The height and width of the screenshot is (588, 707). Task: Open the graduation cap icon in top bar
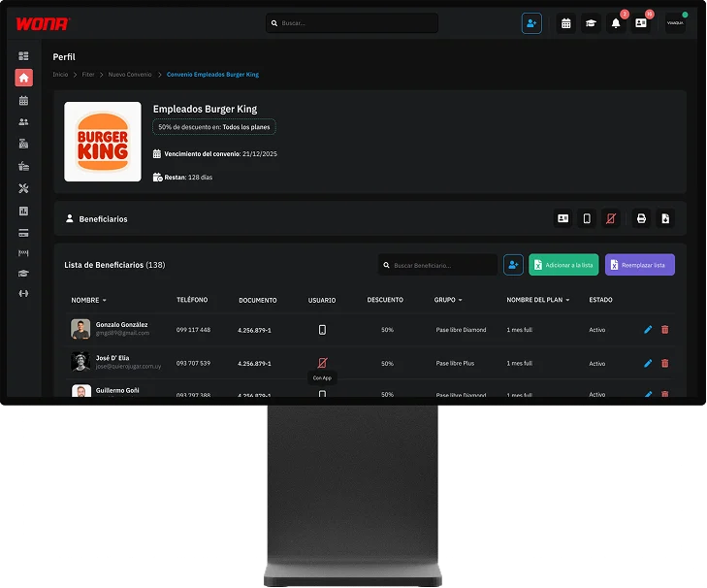coord(591,23)
